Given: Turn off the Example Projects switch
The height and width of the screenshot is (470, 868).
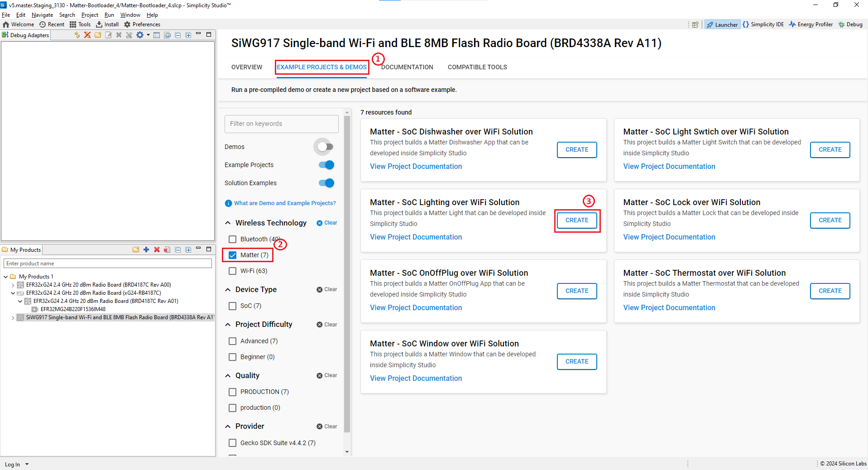Looking at the screenshot, I should pos(326,165).
